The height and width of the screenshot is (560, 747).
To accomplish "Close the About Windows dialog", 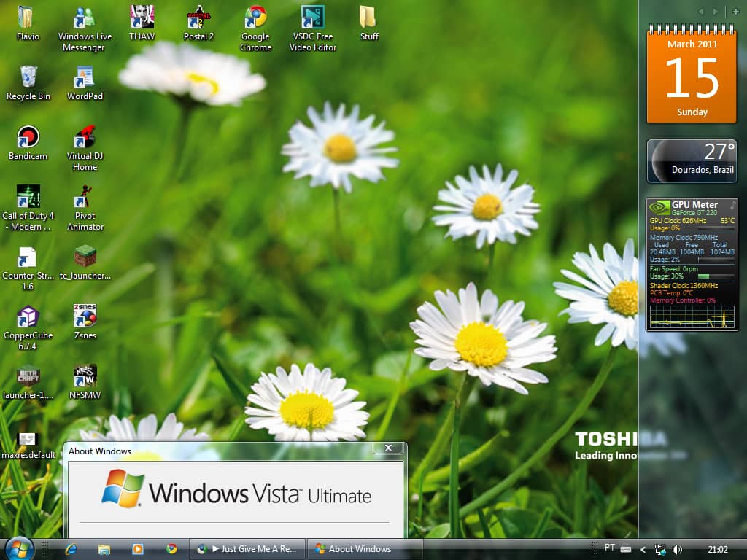I will coord(389,448).
